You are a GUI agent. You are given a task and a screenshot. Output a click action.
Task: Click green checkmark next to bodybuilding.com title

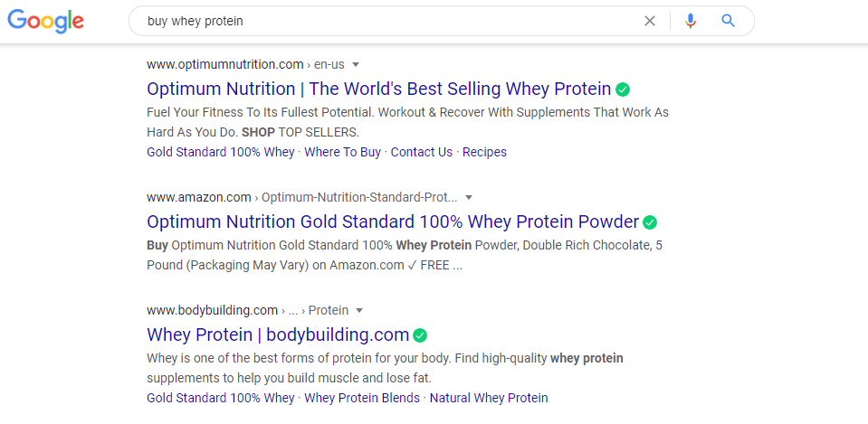(420, 335)
